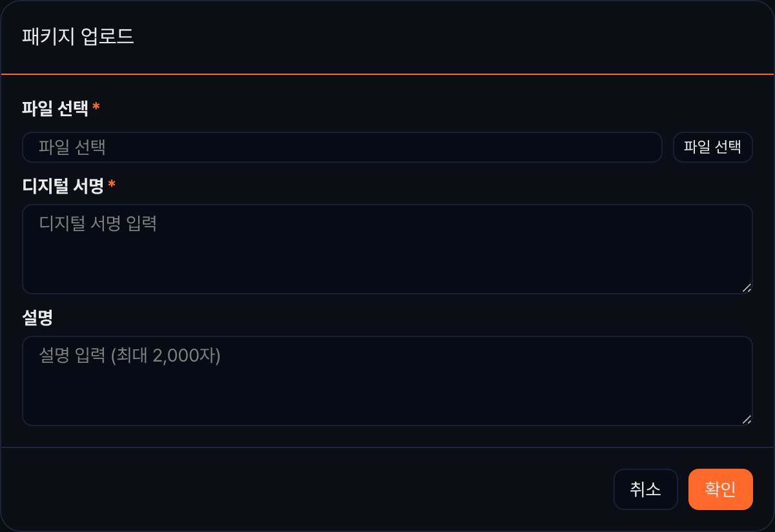Click required asterisk beside 파일 선택 label
This screenshot has width=775, height=532.
click(x=96, y=107)
